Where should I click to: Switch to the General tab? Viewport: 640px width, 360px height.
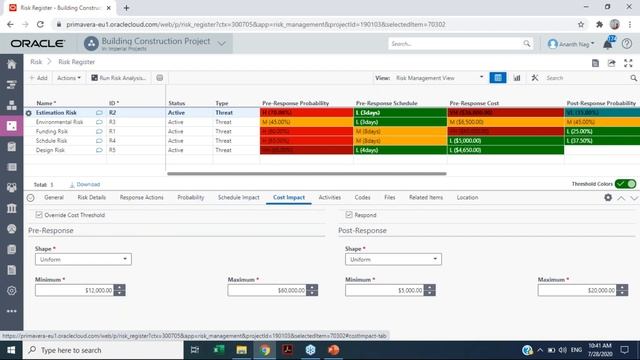(54, 197)
